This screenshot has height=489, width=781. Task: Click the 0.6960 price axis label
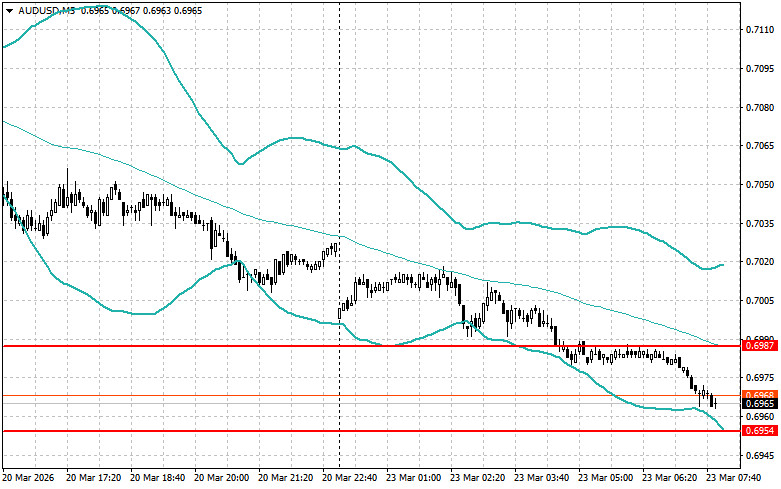760,416
